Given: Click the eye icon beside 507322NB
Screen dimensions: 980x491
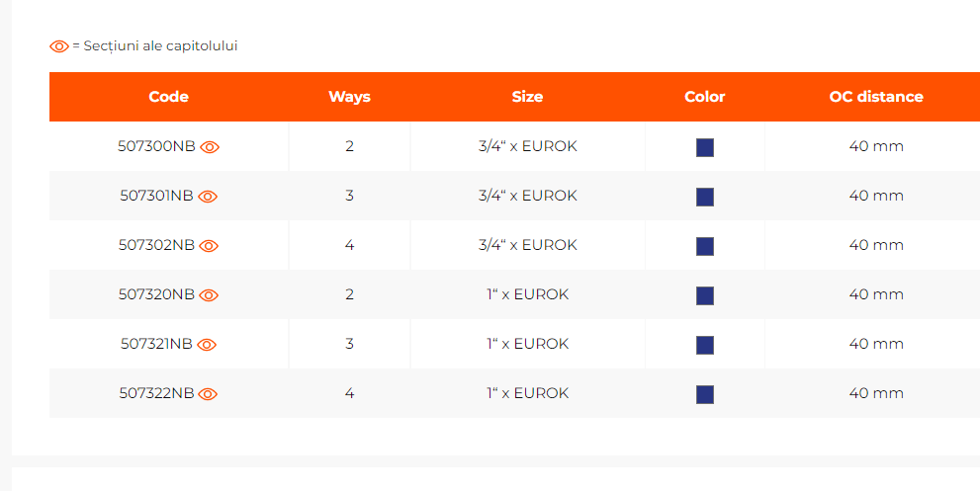Looking at the screenshot, I should point(208,394).
